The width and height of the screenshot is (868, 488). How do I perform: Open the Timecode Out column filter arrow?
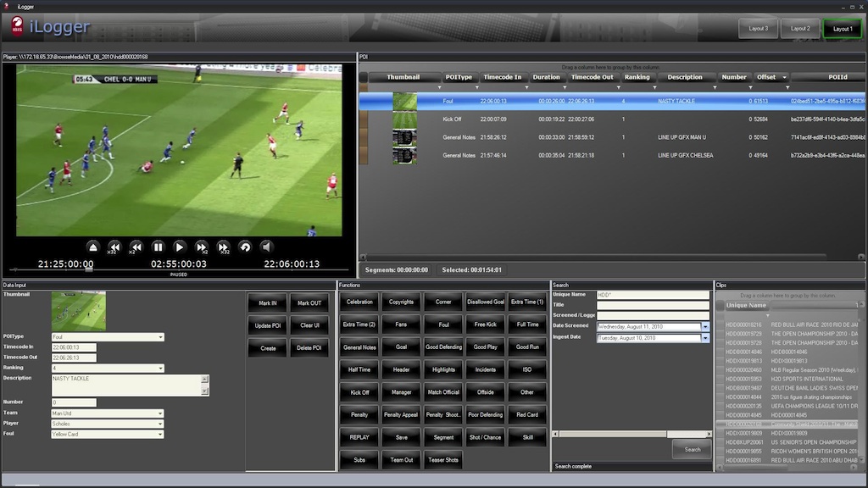pyautogui.click(x=618, y=87)
